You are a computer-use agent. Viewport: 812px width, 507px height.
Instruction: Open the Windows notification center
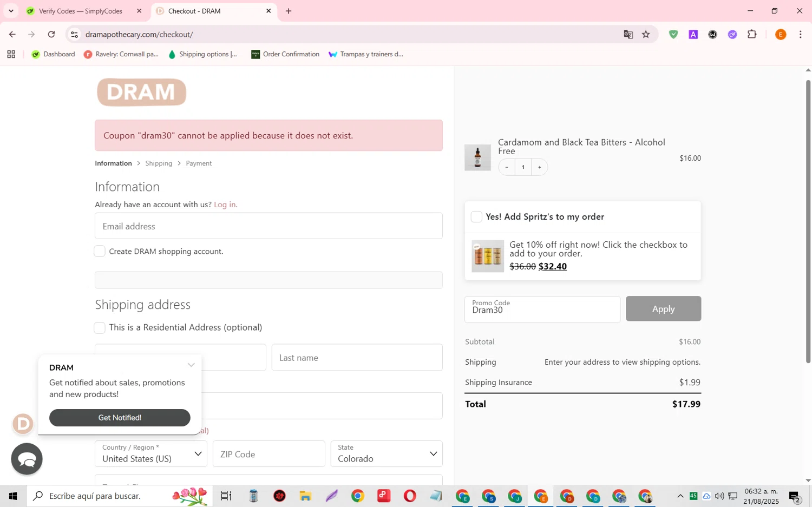pyautogui.click(x=795, y=496)
